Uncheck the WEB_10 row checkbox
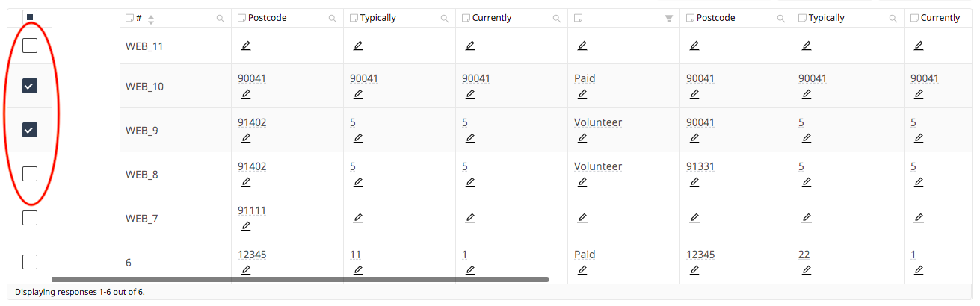 click(29, 86)
